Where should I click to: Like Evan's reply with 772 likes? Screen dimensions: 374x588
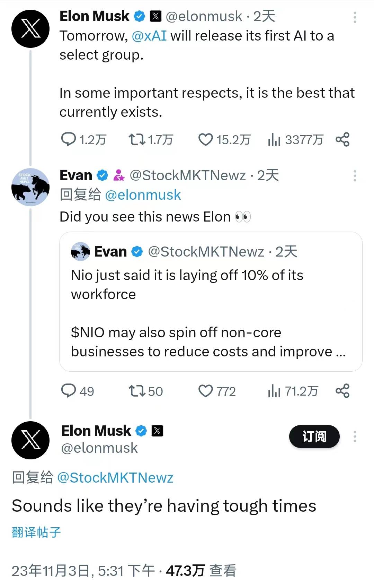pyautogui.click(x=205, y=391)
